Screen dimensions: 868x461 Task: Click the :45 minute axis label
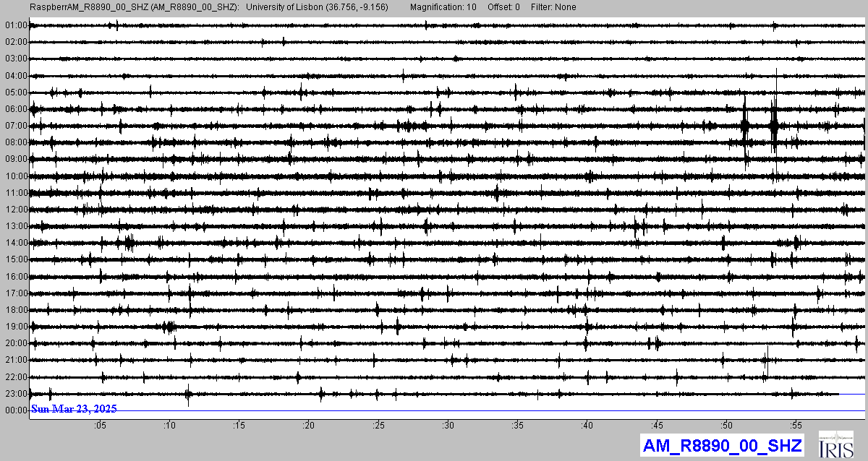point(656,426)
